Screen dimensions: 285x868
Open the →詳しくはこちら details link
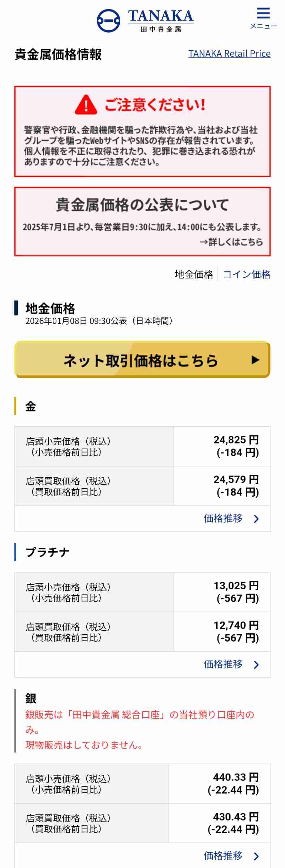click(x=231, y=242)
